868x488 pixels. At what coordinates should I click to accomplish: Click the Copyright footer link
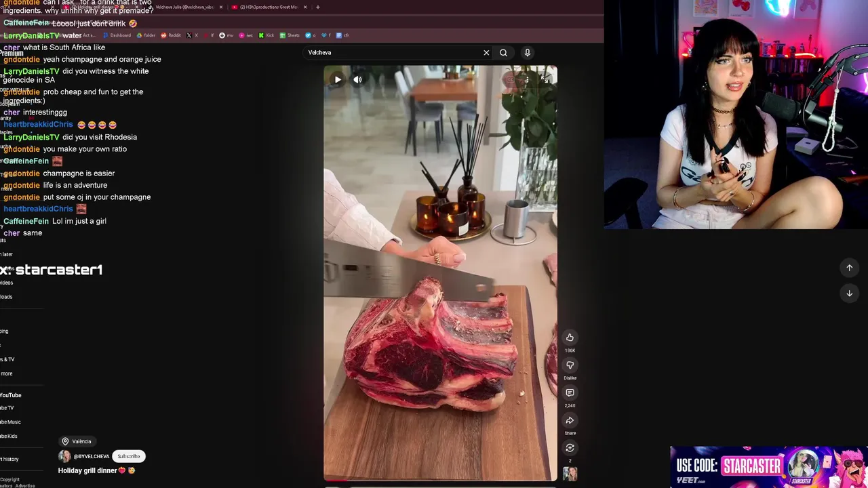(x=9, y=479)
